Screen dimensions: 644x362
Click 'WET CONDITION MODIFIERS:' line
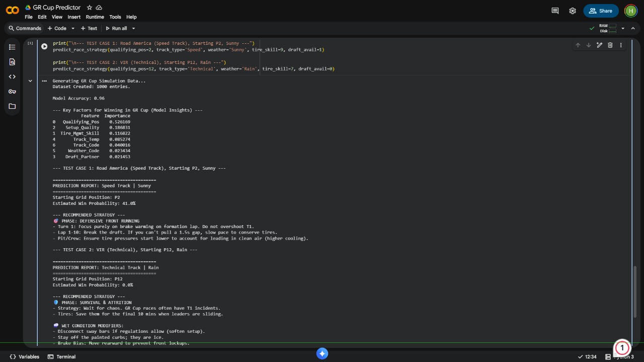[88, 326]
